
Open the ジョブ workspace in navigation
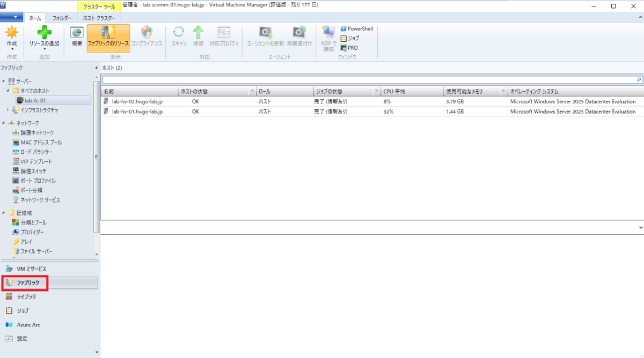[49, 310]
